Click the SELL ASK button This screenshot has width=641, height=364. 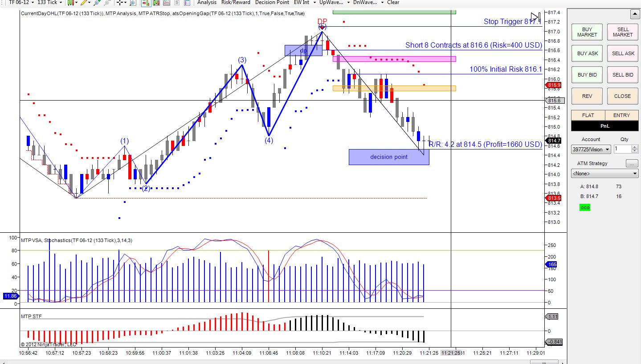(x=622, y=53)
